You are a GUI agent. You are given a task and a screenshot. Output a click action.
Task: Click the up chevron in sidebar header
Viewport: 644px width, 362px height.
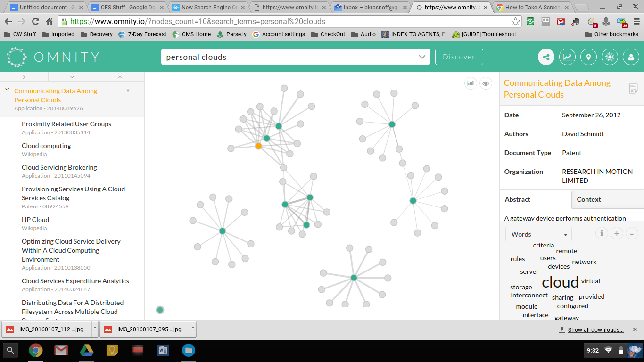click(x=120, y=77)
